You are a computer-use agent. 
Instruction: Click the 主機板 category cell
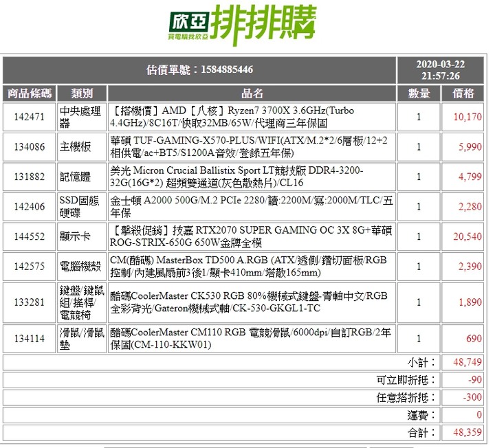pyautogui.click(x=82, y=147)
